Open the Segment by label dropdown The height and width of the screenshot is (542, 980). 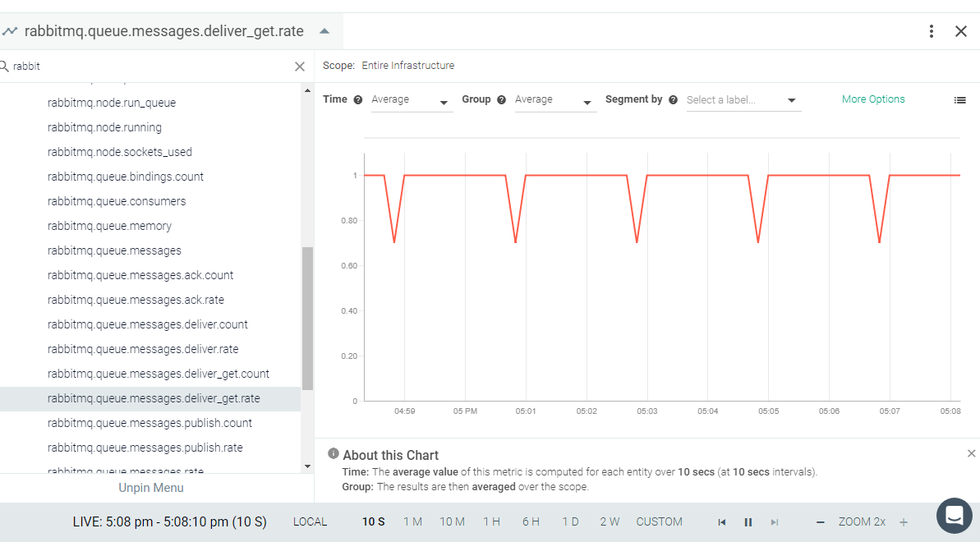743,100
